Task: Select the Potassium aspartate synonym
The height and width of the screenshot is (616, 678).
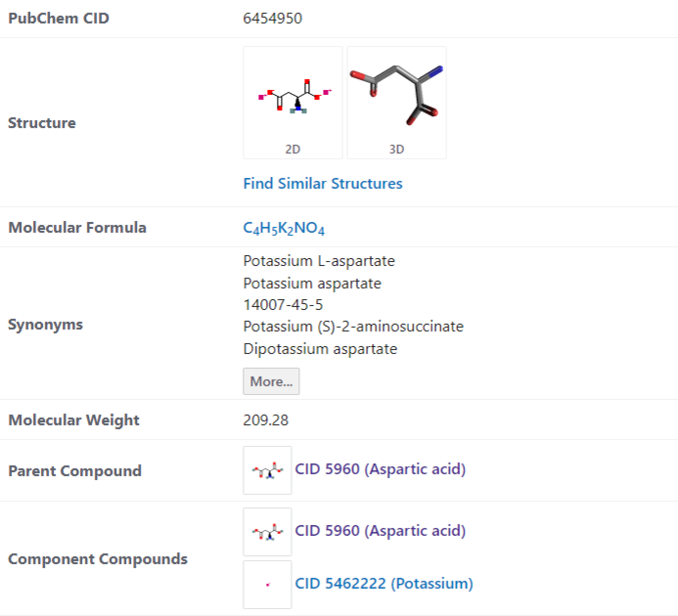Action: pyautogui.click(x=312, y=283)
